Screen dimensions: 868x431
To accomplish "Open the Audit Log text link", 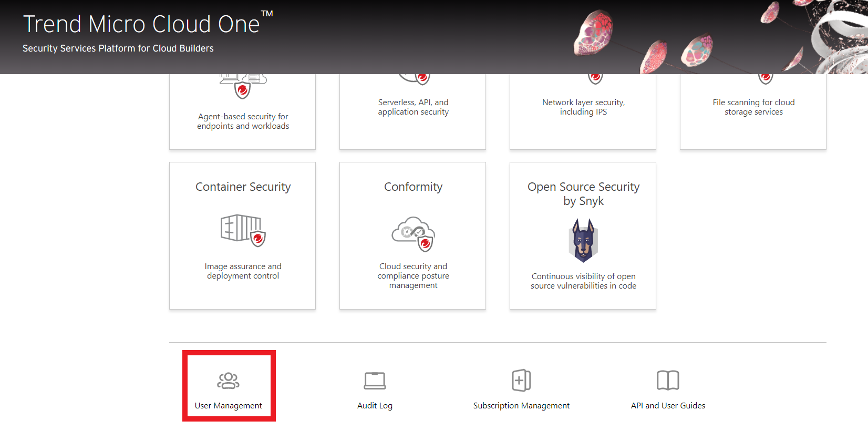I will [375, 406].
